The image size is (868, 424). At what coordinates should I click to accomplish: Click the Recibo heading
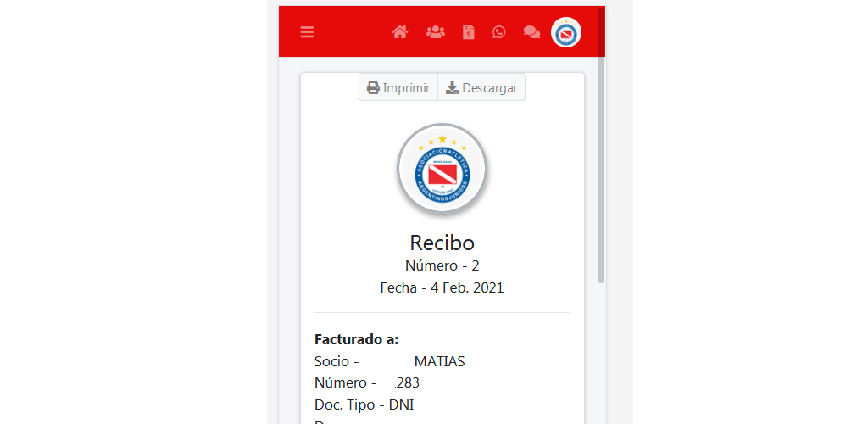(442, 243)
